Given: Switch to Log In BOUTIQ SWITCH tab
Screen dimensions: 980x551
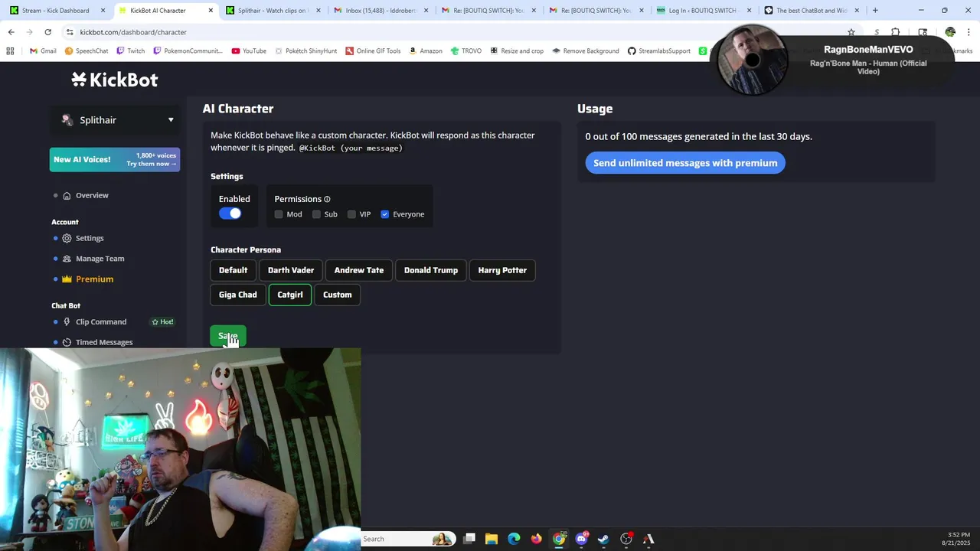Looking at the screenshot, I should click(703, 11).
